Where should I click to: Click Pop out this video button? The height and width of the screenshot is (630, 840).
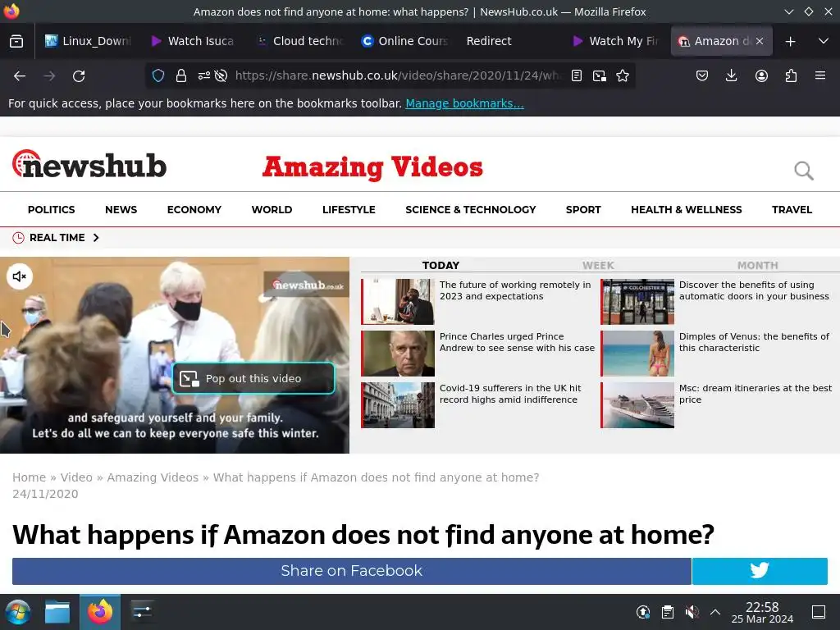click(x=253, y=378)
